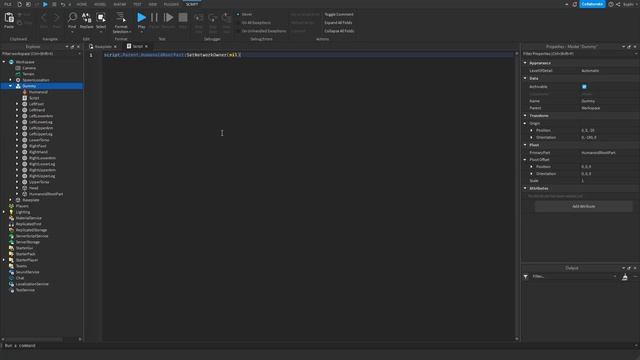Viewport: 640px width, 360px height.
Task: Click the Forward navigate arrow
Action: point(57,18)
